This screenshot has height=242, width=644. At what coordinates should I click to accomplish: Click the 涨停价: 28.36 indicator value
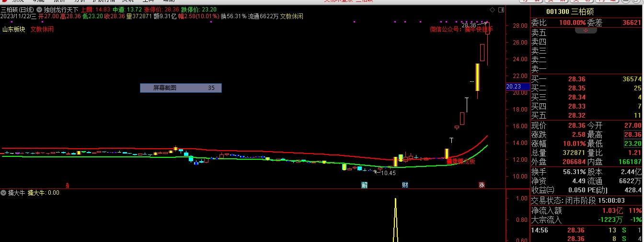tap(161, 10)
